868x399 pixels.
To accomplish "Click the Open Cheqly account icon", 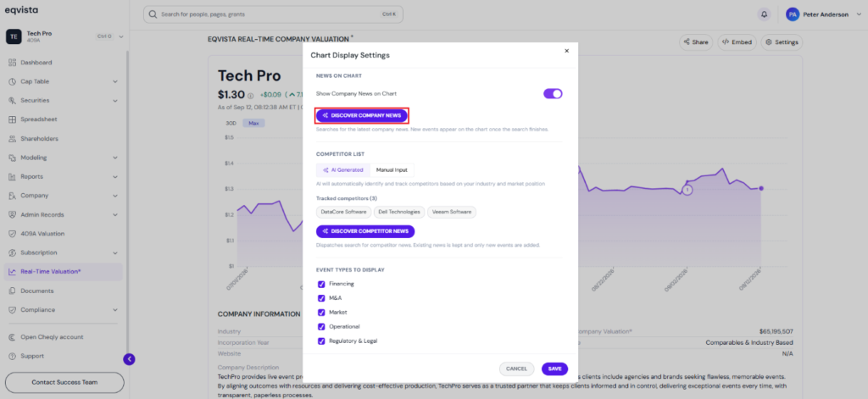I will (x=12, y=337).
